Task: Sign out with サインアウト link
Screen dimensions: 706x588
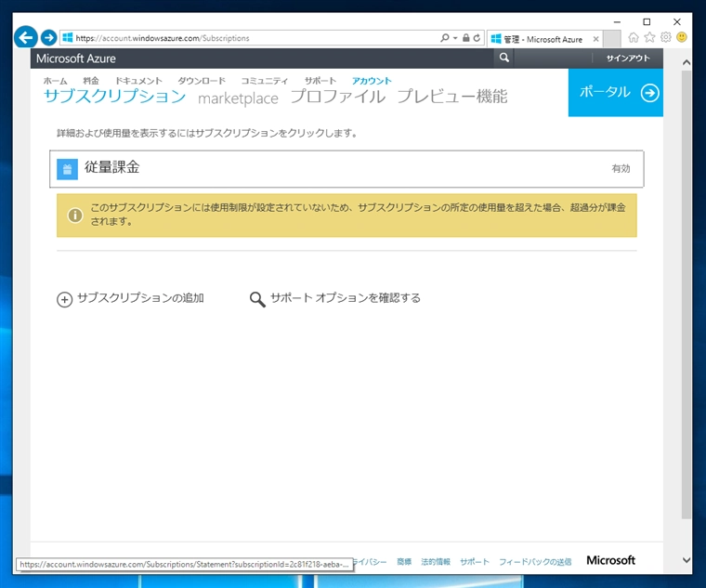Action: pyautogui.click(x=628, y=59)
